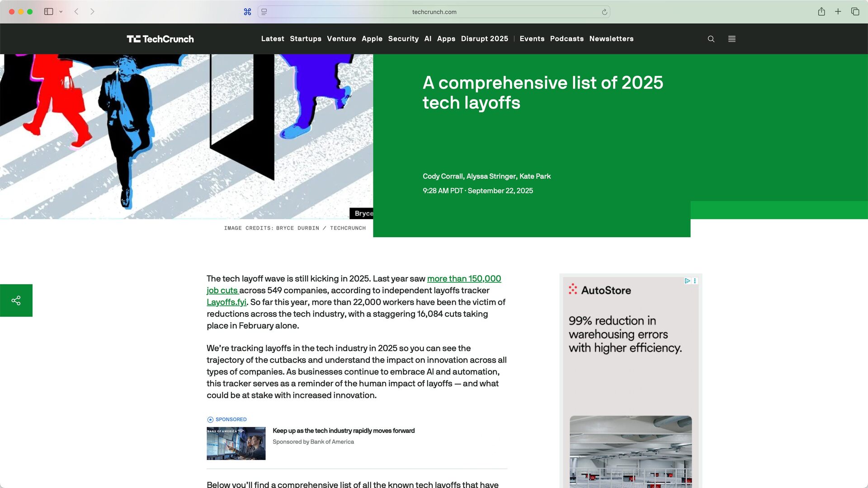Image resolution: width=868 pixels, height=488 pixels.
Task: Open the Startups nav item
Action: (306, 39)
